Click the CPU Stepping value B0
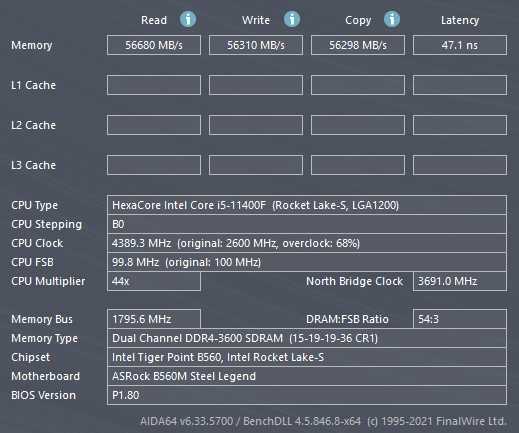The height and width of the screenshot is (433, 519). [x=307, y=224]
